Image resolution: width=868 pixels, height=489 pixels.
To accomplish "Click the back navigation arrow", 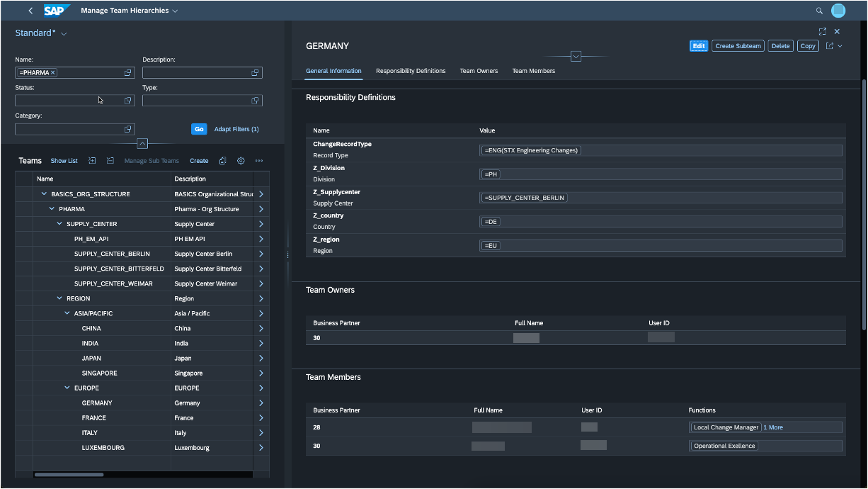I will pyautogui.click(x=30, y=11).
